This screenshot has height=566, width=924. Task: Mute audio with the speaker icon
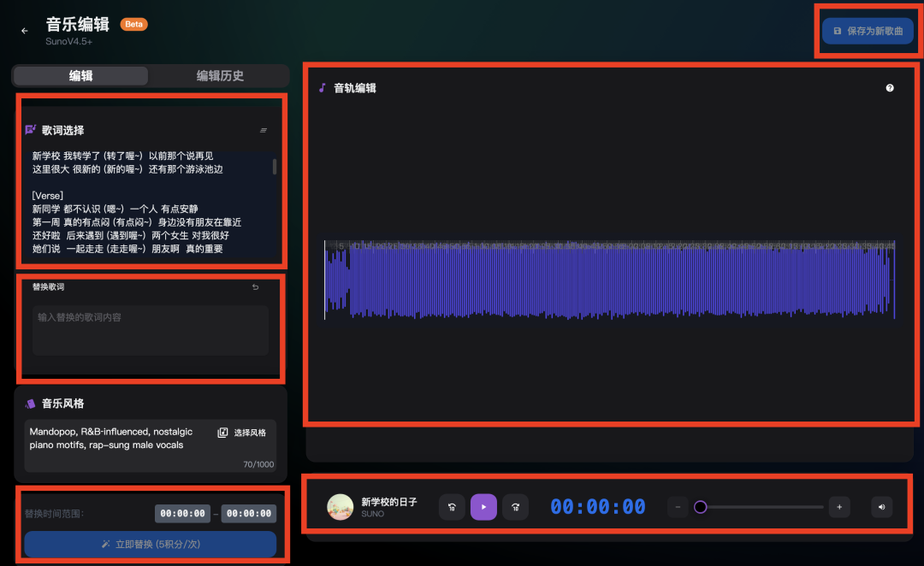(881, 507)
